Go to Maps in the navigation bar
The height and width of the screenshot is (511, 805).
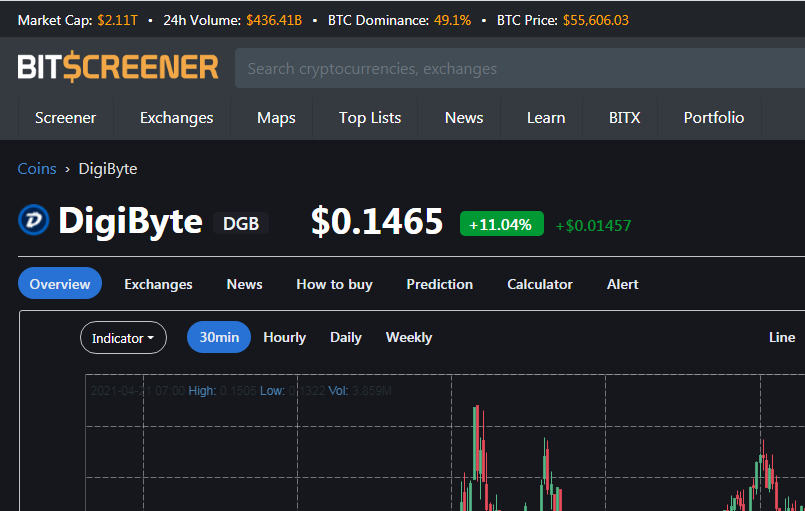pyautogui.click(x=276, y=118)
